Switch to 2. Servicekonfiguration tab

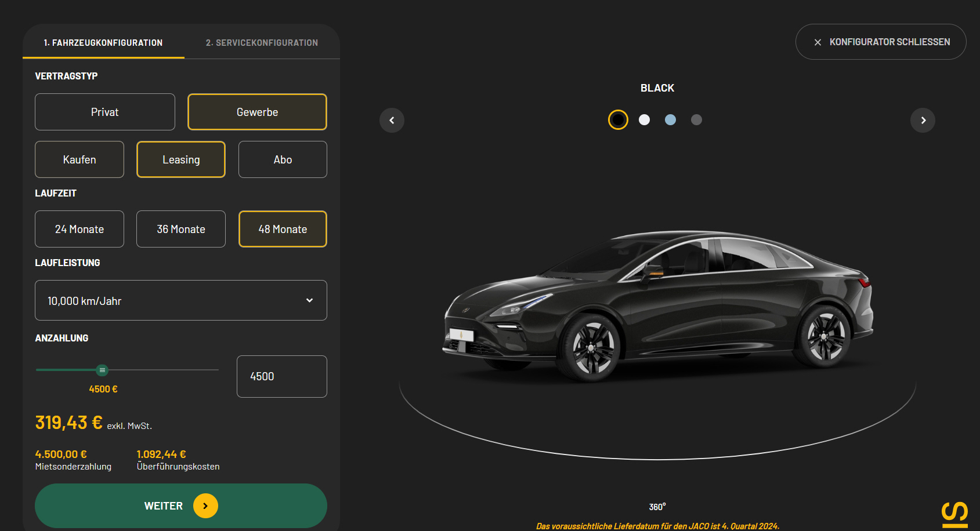coord(262,42)
